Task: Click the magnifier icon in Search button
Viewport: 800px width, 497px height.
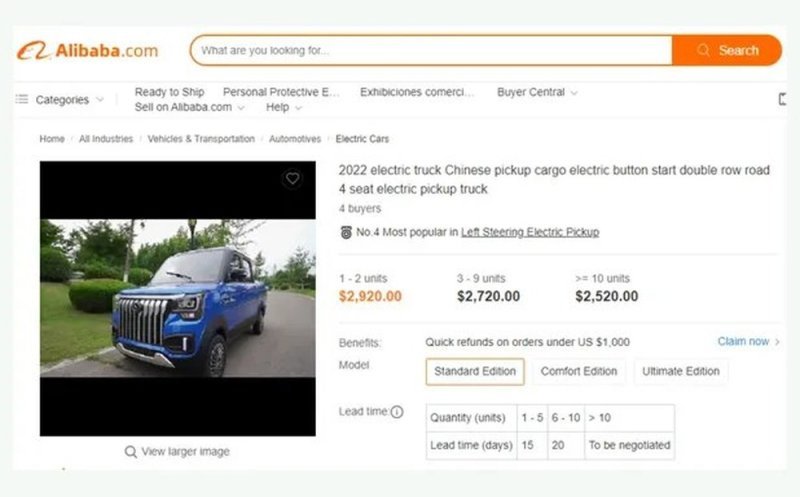Action: [x=704, y=50]
